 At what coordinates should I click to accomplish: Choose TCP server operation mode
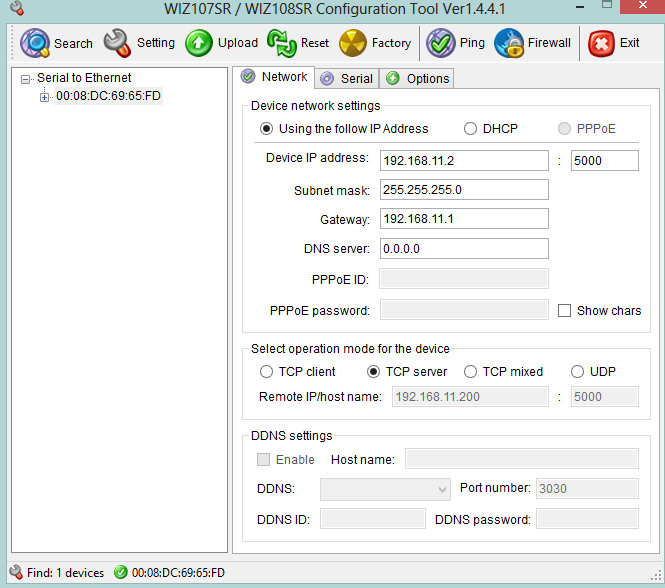coord(374,372)
